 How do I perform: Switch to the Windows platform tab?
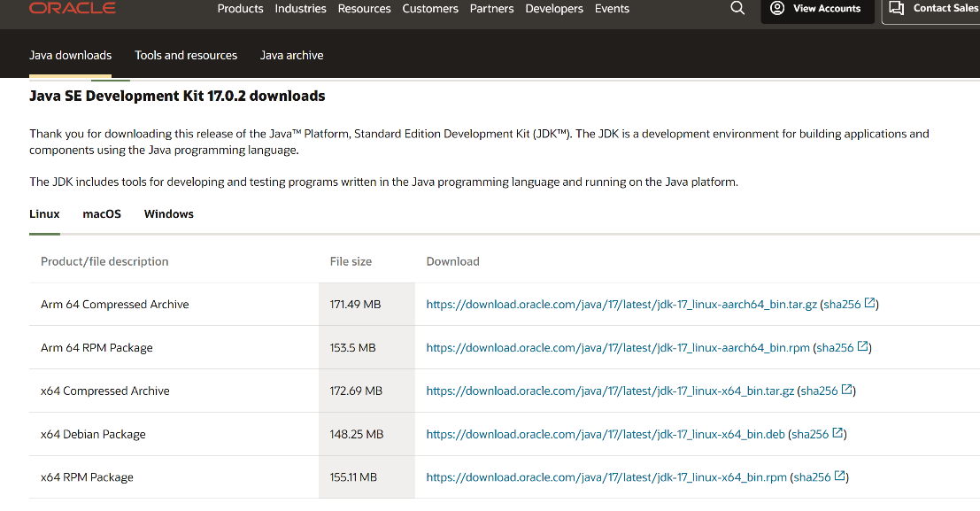click(x=169, y=214)
